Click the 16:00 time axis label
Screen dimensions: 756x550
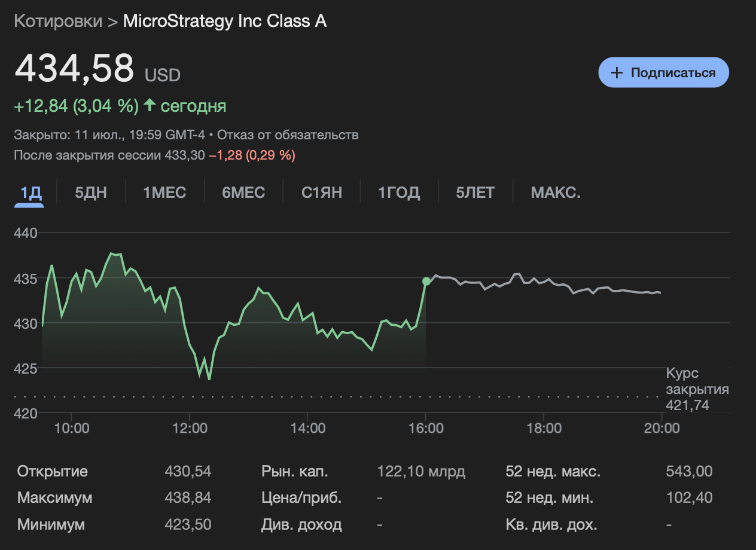[x=425, y=428]
